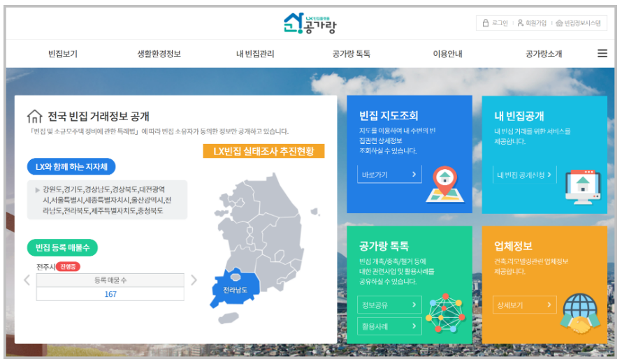Viewport: 622px width, 364px height.
Task: Open the 내 빈집관리 menu
Action: [255, 54]
